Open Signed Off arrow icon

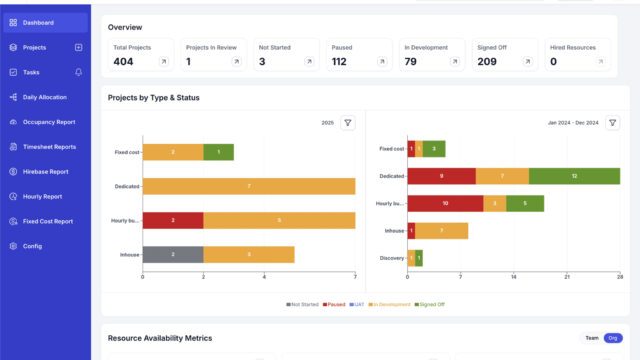coord(527,61)
